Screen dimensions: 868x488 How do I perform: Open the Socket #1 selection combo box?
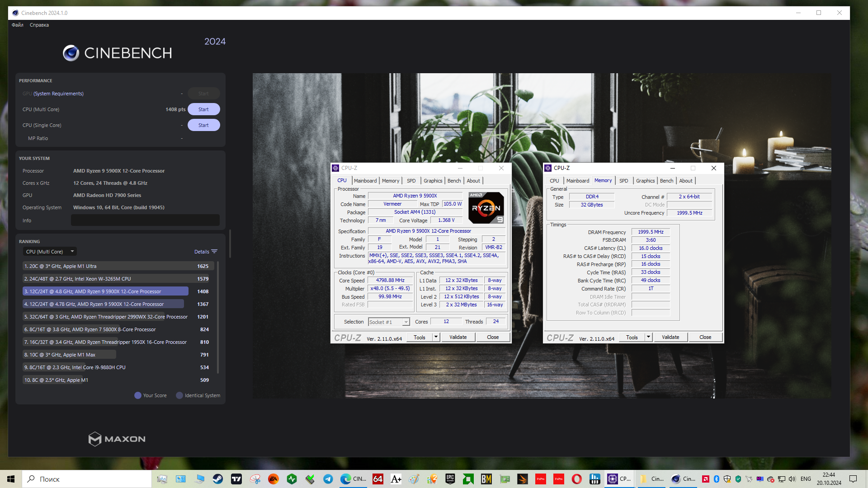point(389,322)
